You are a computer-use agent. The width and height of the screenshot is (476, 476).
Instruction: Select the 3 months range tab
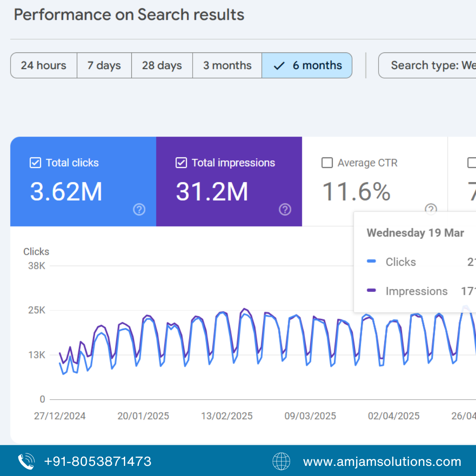tap(227, 66)
